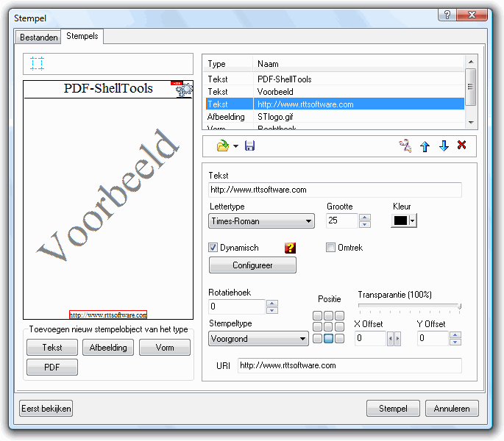Click the yellow question mark help icon

click(290, 248)
